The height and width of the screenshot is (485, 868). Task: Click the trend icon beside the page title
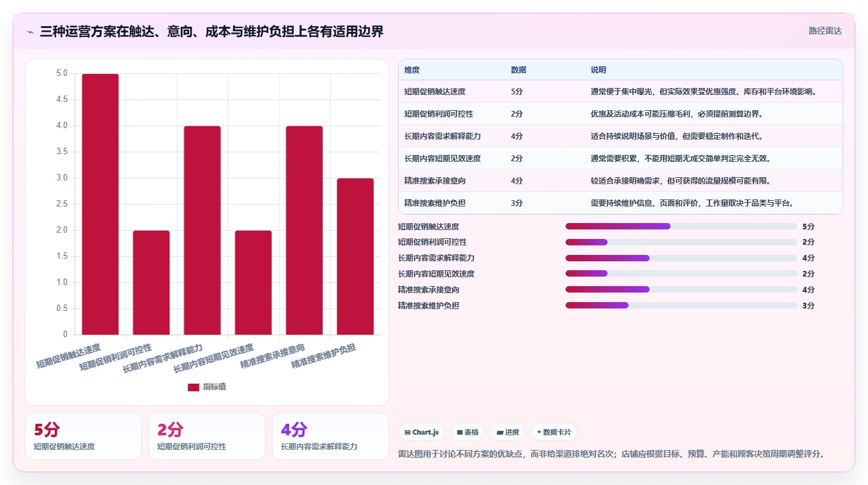[x=30, y=32]
